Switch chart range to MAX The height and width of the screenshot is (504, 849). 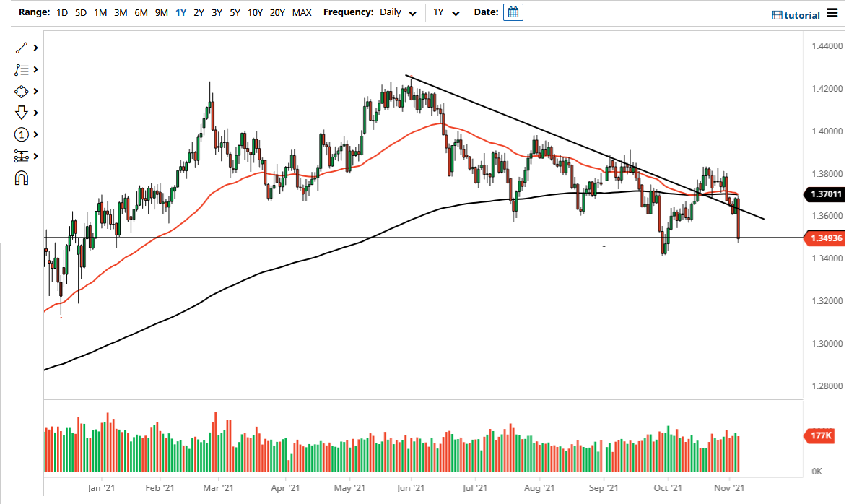point(302,12)
